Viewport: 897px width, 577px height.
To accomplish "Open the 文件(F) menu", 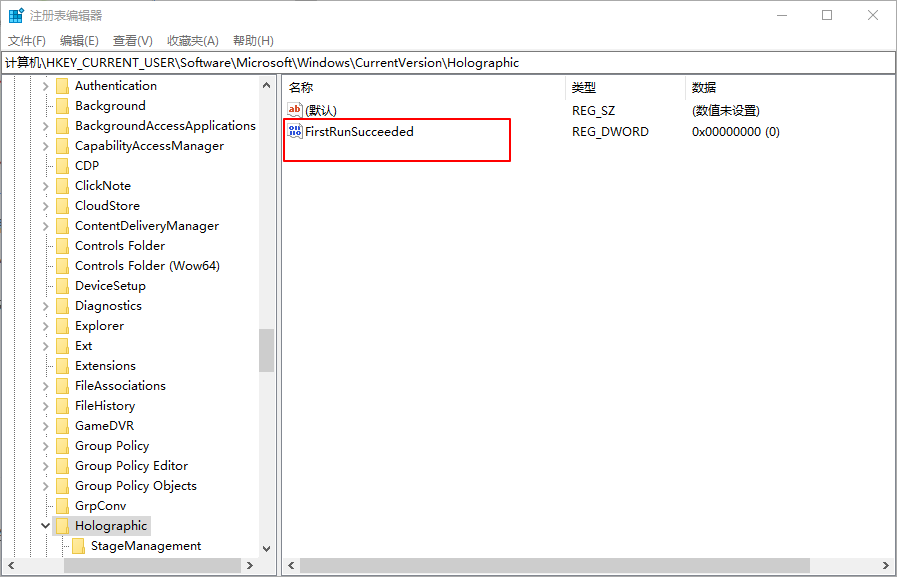I will (x=27, y=40).
